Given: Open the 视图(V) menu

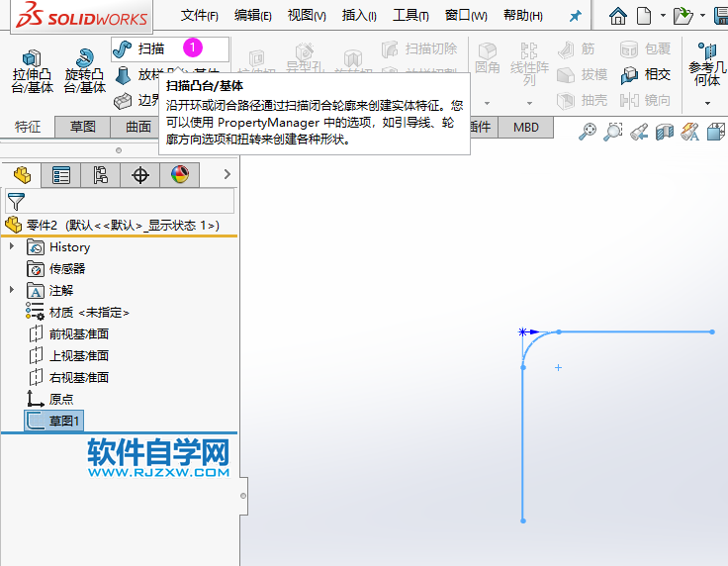Looking at the screenshot, I should point(307,16).
